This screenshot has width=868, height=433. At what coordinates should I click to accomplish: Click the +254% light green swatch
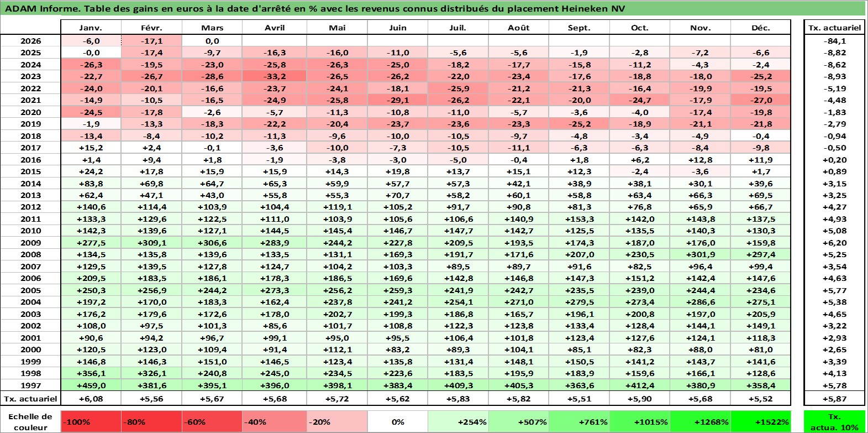click(458, 422)
